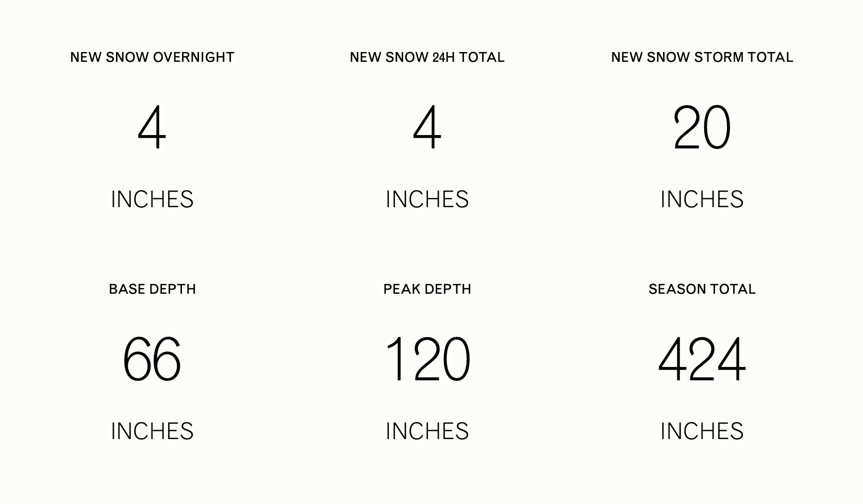Image resolution: width=863 pixels, height=504 pixels.
Task: Click INCHES under New Snow Overnight
Action: click(152, 199)
